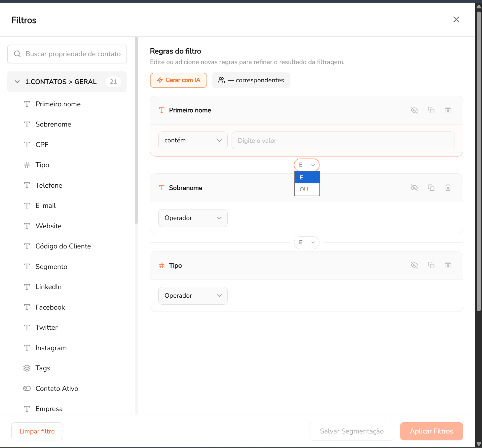
Task: Open the contém operator dropdown
Action: click(193, 140)
